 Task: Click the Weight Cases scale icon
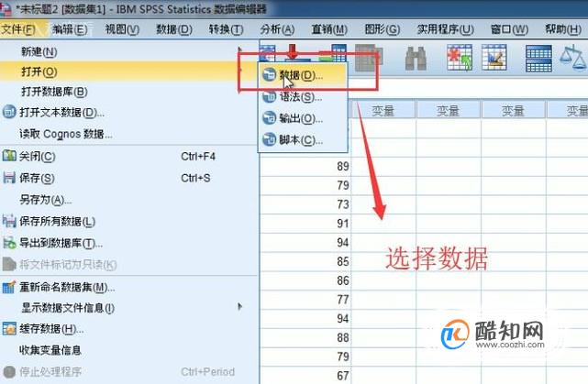coord(573,58)
